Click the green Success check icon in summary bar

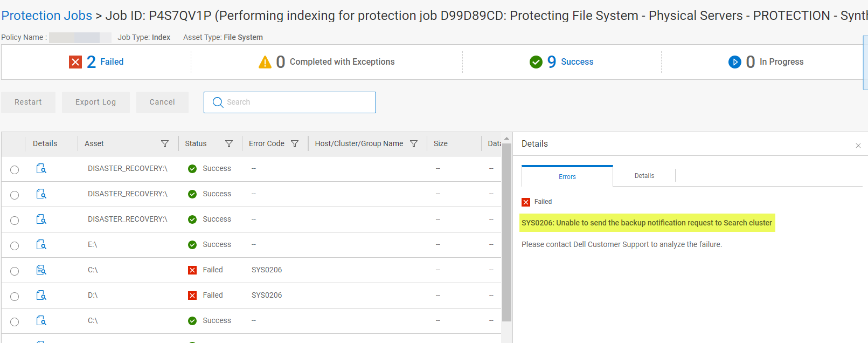pyautogui.click(x=536, y=61)
